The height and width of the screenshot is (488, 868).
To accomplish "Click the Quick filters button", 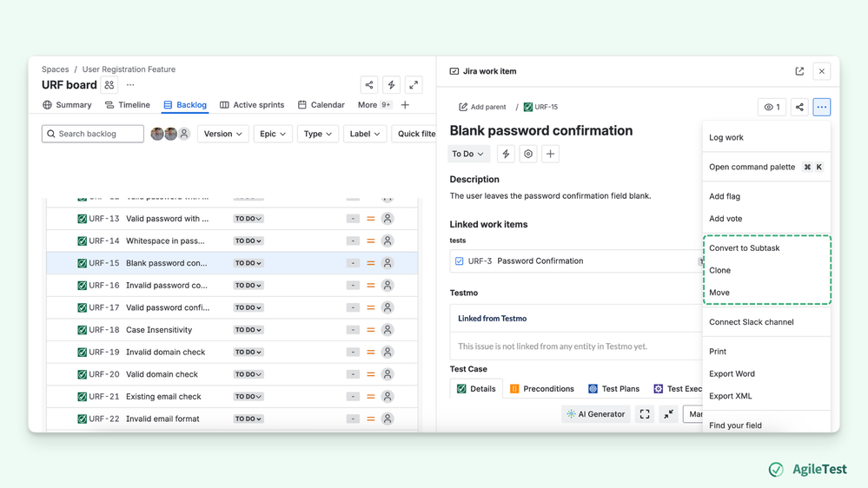I will 414,134.
